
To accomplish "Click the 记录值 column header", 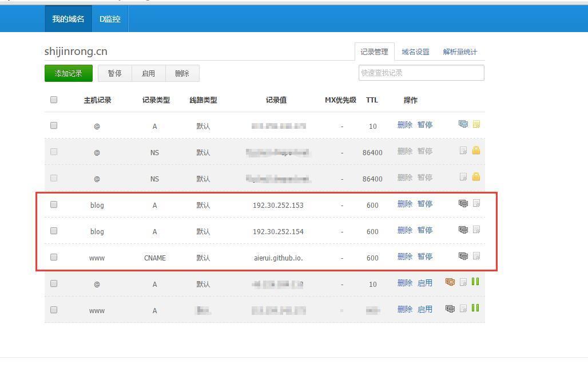I will (276, 100).
